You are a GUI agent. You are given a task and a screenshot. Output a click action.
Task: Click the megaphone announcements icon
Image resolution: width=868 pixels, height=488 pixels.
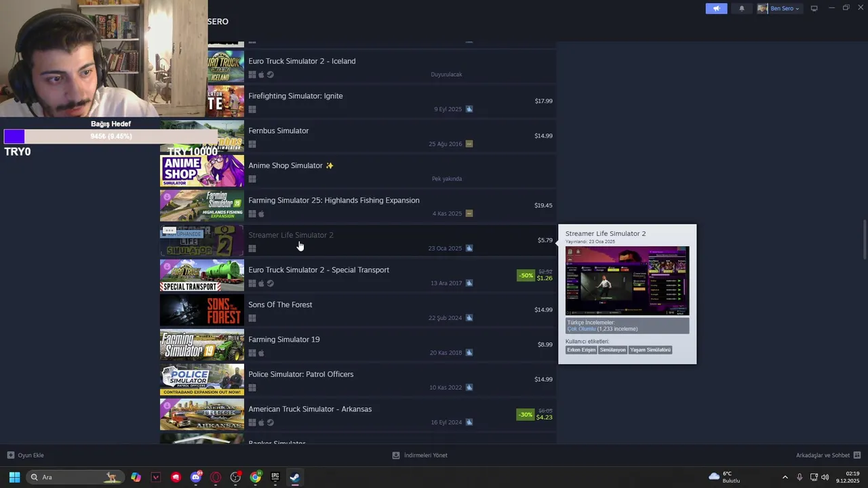click(x=716, y=9)
